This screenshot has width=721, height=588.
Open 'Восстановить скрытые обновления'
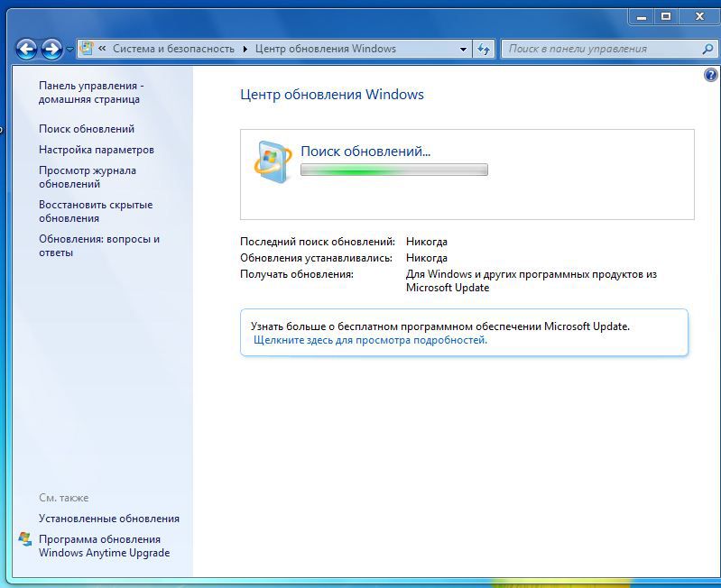pos(96,211)
